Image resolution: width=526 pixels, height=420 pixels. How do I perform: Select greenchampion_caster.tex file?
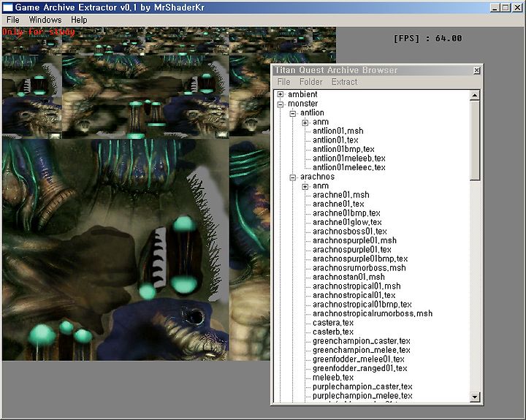click(362, 341)
